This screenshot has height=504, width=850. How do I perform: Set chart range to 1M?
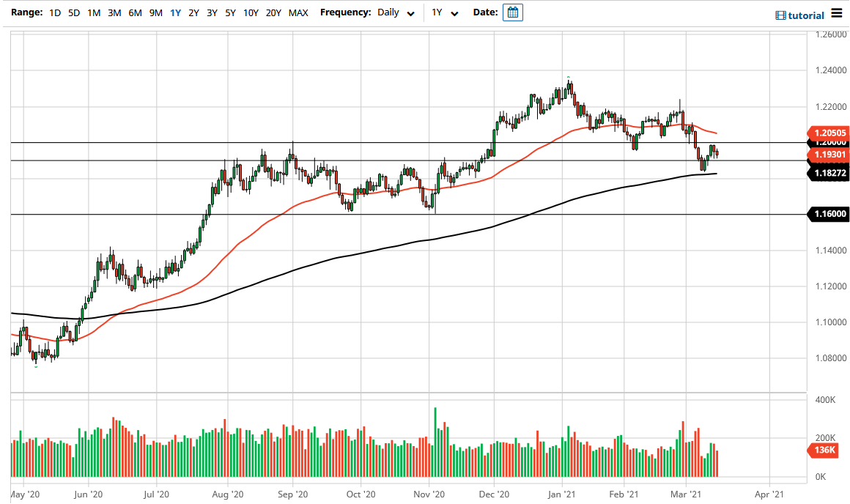point(95,12)
